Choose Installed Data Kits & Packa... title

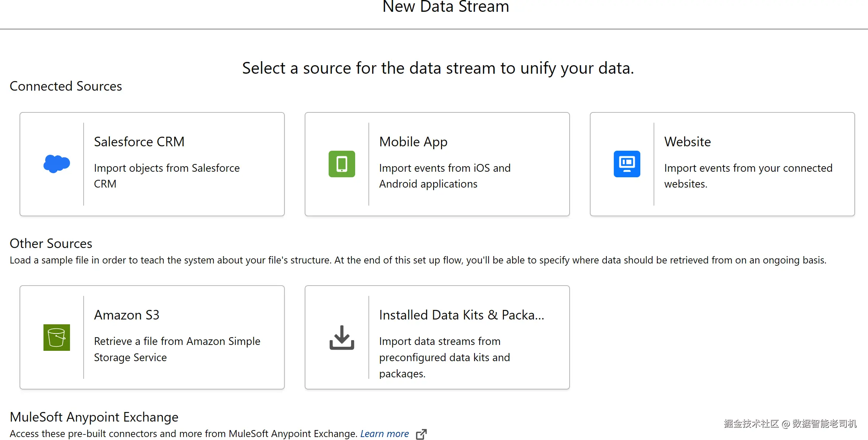click(461, 315)
